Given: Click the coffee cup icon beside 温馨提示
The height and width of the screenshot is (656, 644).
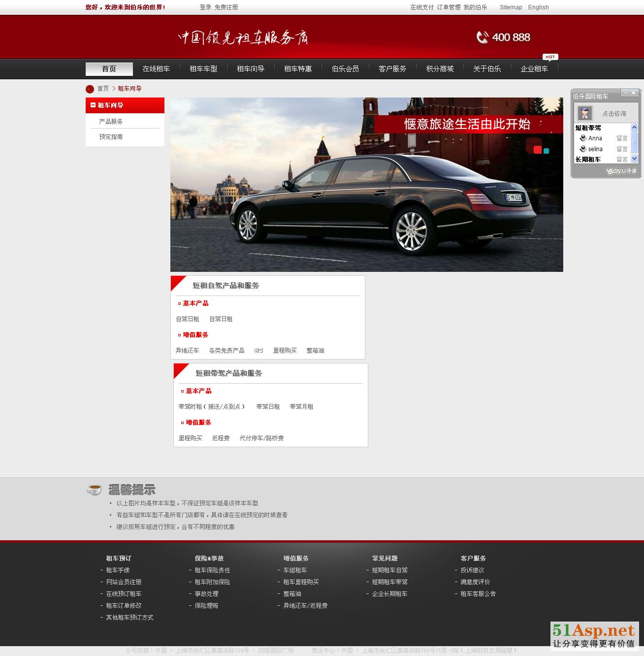Looking at the screenshot, I should [94, 490].
